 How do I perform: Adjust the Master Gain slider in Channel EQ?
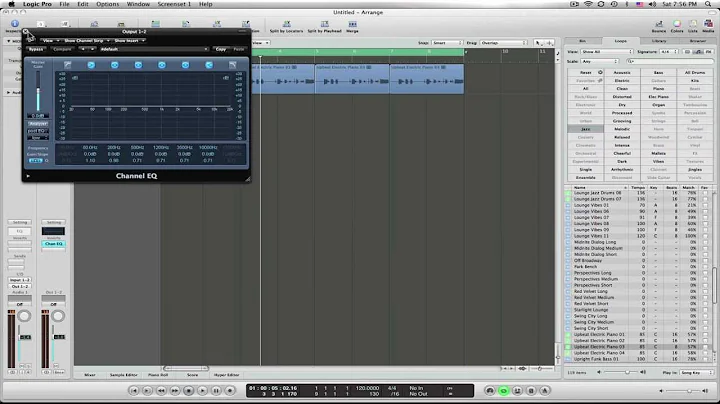click(x=38, y=90)
